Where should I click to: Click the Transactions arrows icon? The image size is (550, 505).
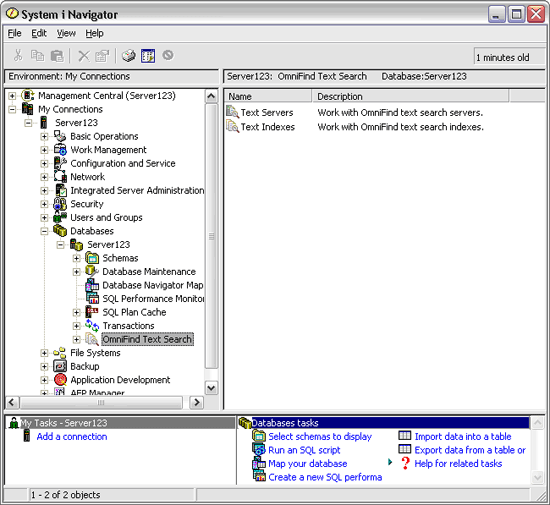[92, 326]
